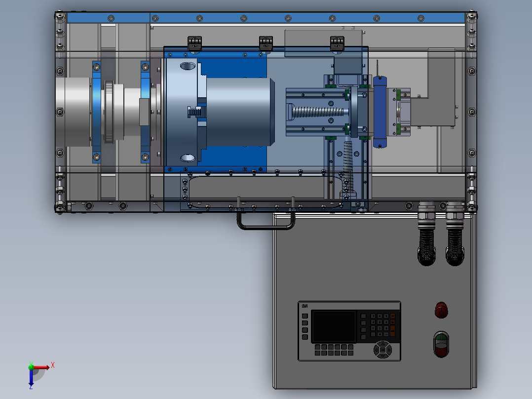Screen dimensions: 532x399
Task: Select the black HMI display screen
Action: [334, 326]
